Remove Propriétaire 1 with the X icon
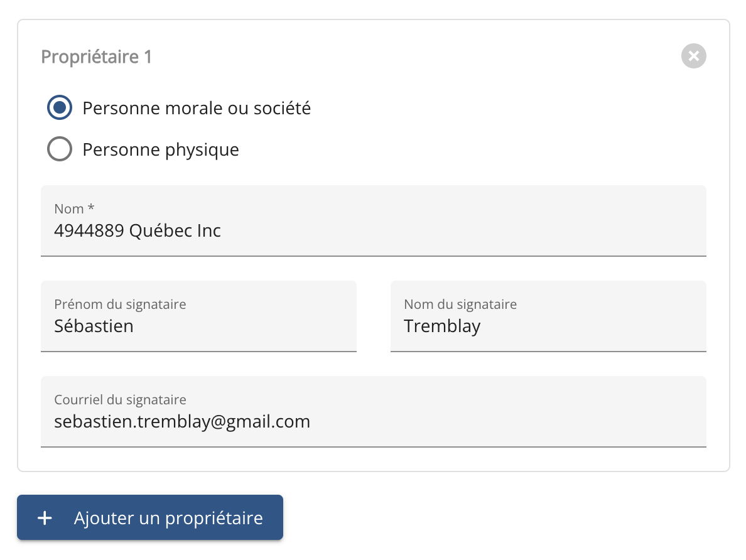Viewport: 746px width, 560px height. 693,57
